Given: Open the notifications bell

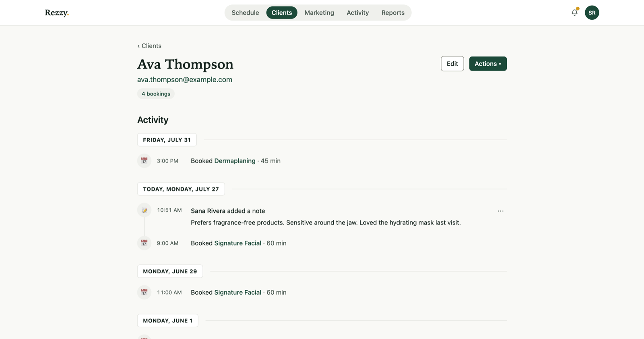Looking at the screenshot, I should pyautogui.click(x=574, y=12).
